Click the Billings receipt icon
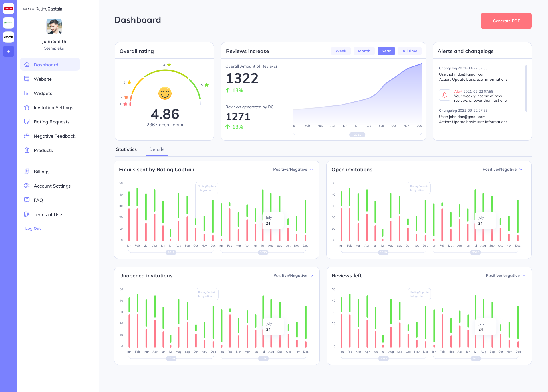 point(27,171)
